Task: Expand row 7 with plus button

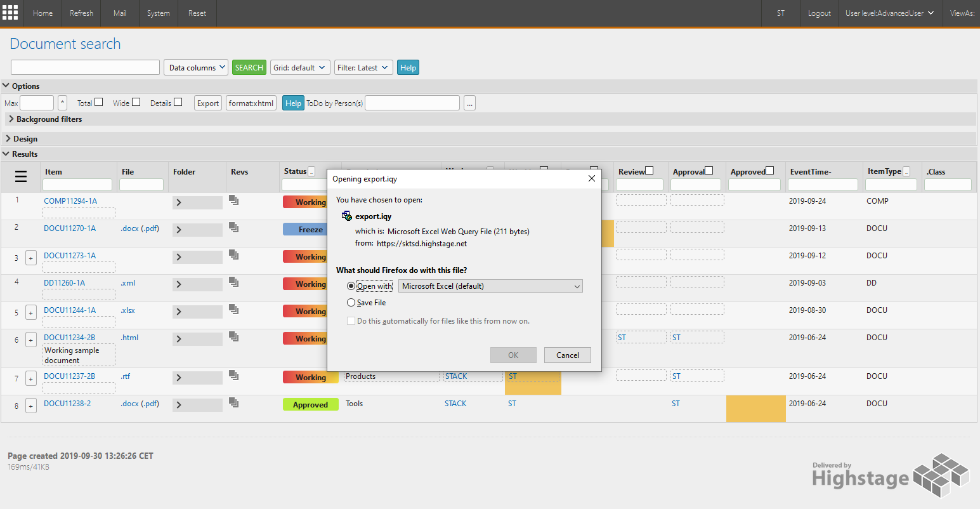Action: click(30, 379)
